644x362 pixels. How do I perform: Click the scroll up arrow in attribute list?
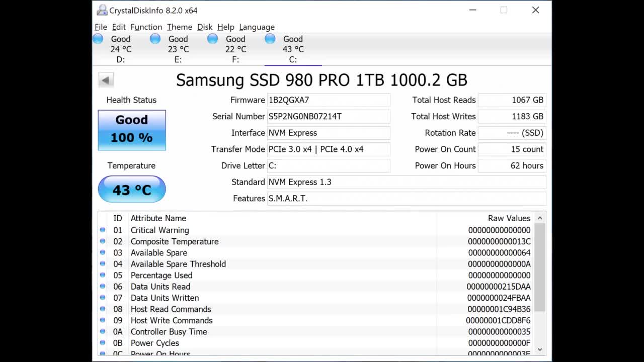(x=540, y=218)
